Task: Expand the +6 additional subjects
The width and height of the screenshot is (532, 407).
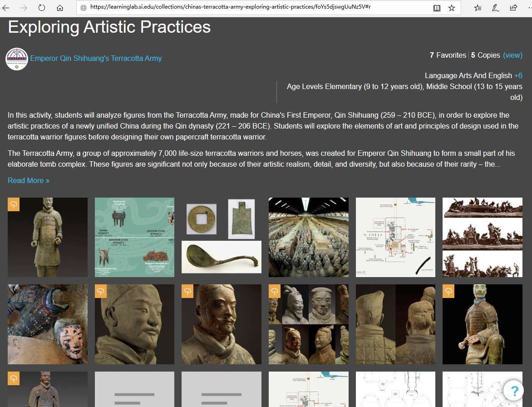Action: point(518,75)
